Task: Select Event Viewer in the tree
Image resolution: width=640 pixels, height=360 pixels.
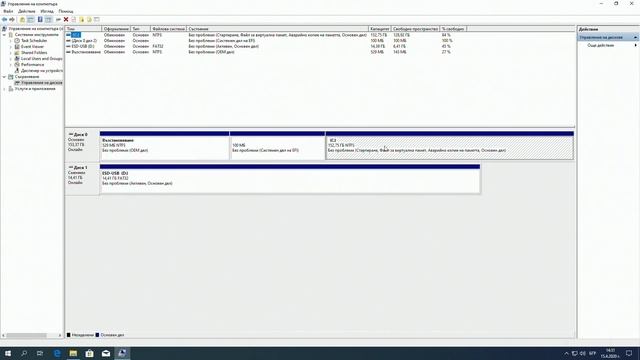Action: tap(32, 47)
